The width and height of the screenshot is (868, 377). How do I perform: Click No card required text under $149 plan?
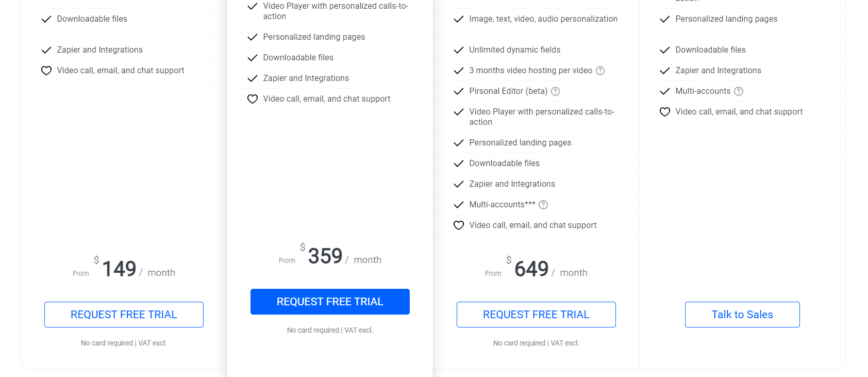coord(124,342)
